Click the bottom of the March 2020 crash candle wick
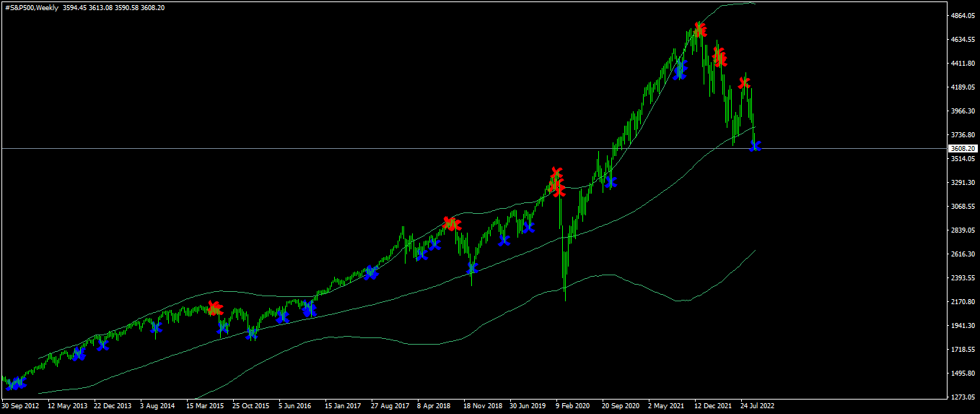The image size is (980, 414). click(x=565, y=300)
